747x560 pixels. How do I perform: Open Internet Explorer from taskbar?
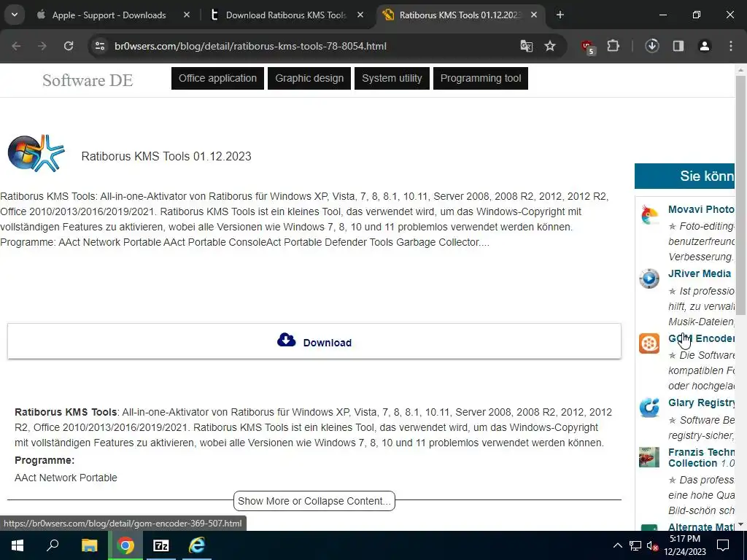pyautogui.click(x=197, y=545)
